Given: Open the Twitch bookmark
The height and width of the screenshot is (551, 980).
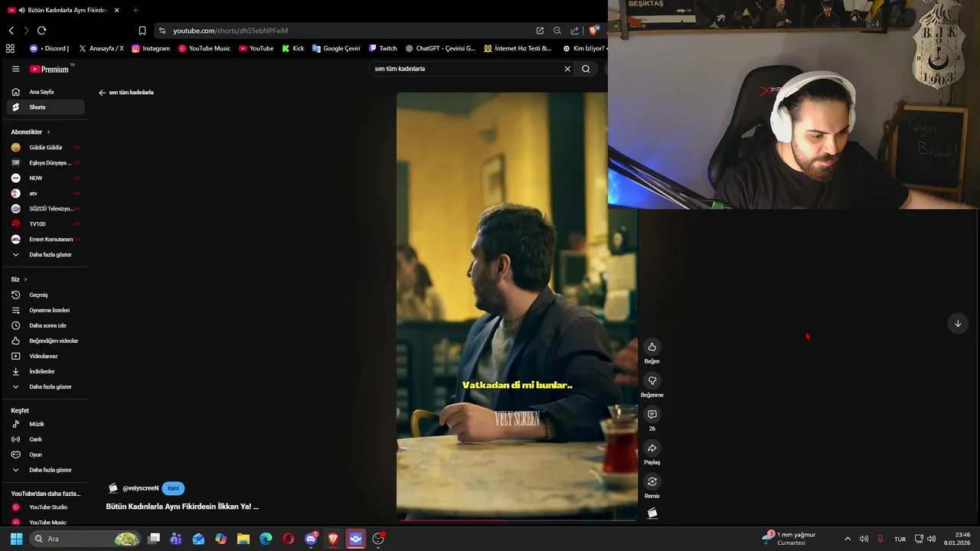Looking at the screenshot, I should (382, 48).
